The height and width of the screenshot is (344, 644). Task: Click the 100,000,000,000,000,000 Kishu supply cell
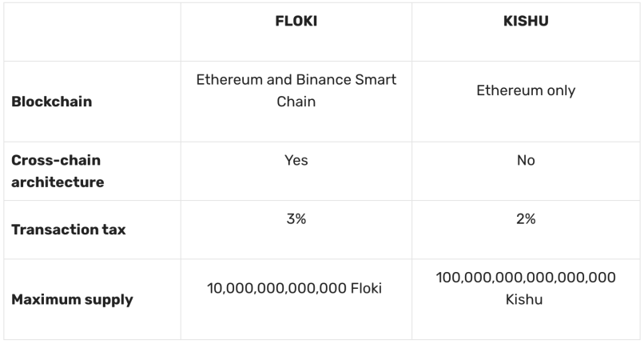[526, 288]
